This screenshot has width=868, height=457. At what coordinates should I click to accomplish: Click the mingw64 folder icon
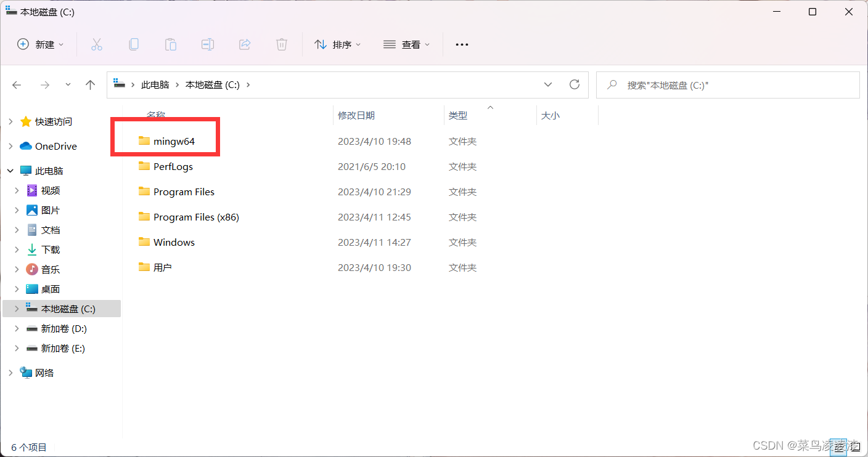[144, 141]
